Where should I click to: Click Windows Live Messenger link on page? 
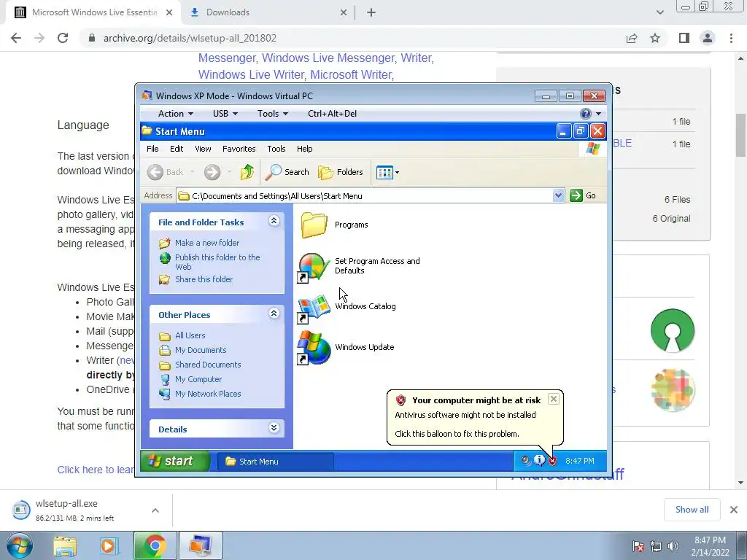tap(328, 58)
